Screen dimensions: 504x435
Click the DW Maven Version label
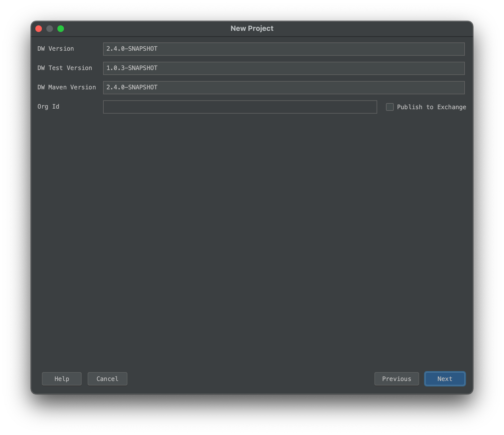[x=66, y=87]
